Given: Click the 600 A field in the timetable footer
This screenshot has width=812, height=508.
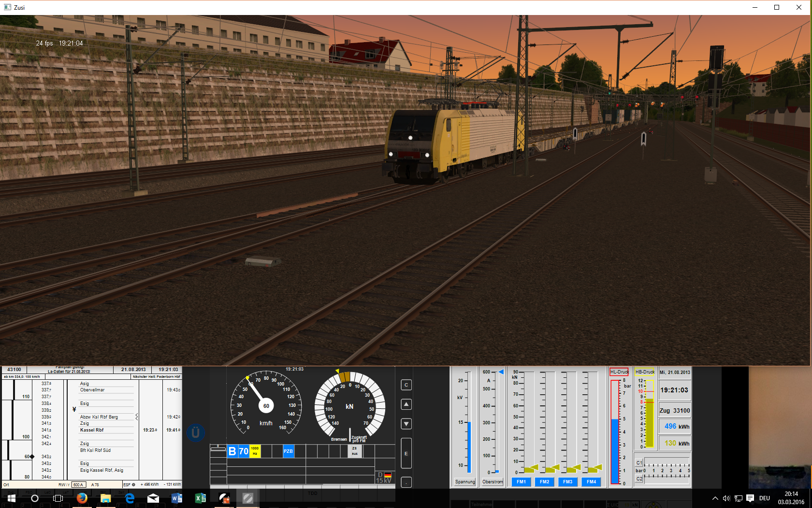Looking at the screenshot, I should click(79, 484).
